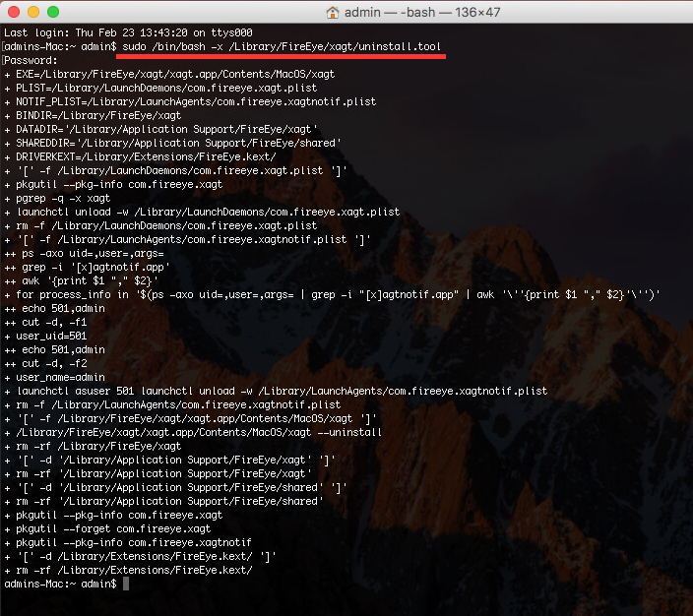Click the 'ps -axo uid=,user=,args=' line
The image size is (693, 616).
click(84, 253)
